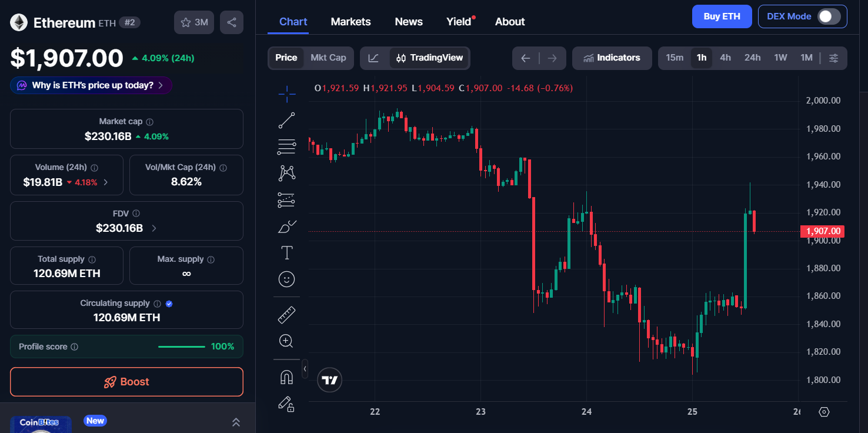View circulating supply verified badge
Image resolution: width=868 pixels, height=433 pixels.
tap(169, 304)
